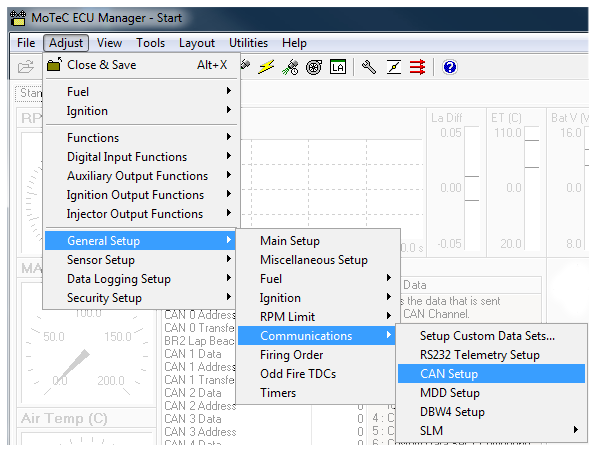Expand the Functions submenu

pyautogui.click(x=142, y=137)
